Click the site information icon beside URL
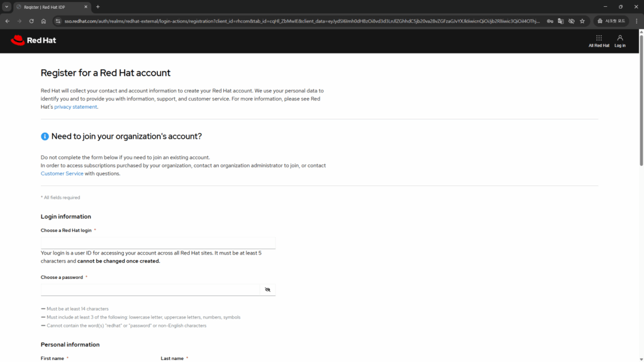Viewport: 644px width, 362px height. tap(58, 21)
